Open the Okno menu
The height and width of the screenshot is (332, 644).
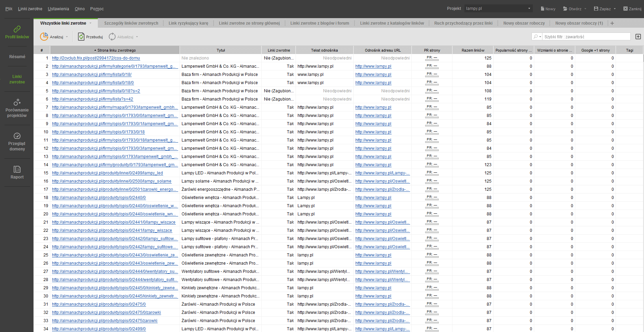[x=80, y=9]
